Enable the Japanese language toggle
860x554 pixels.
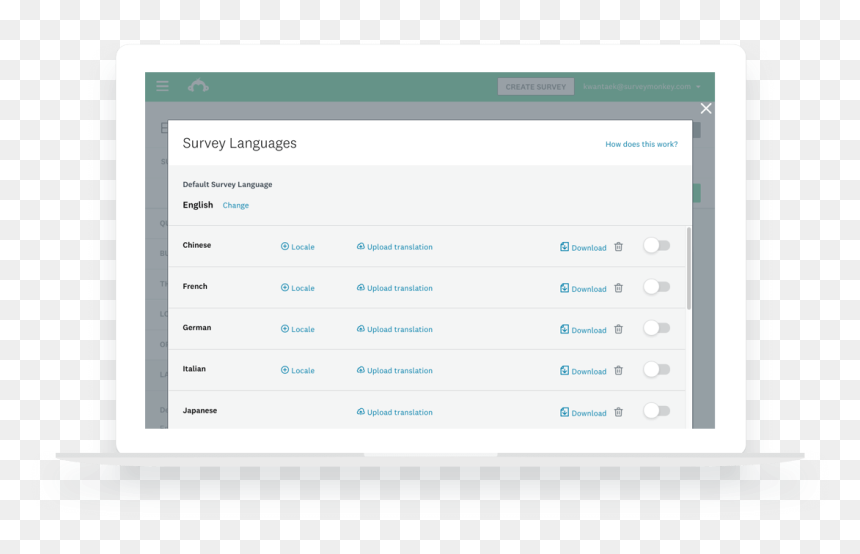[657, 411]
